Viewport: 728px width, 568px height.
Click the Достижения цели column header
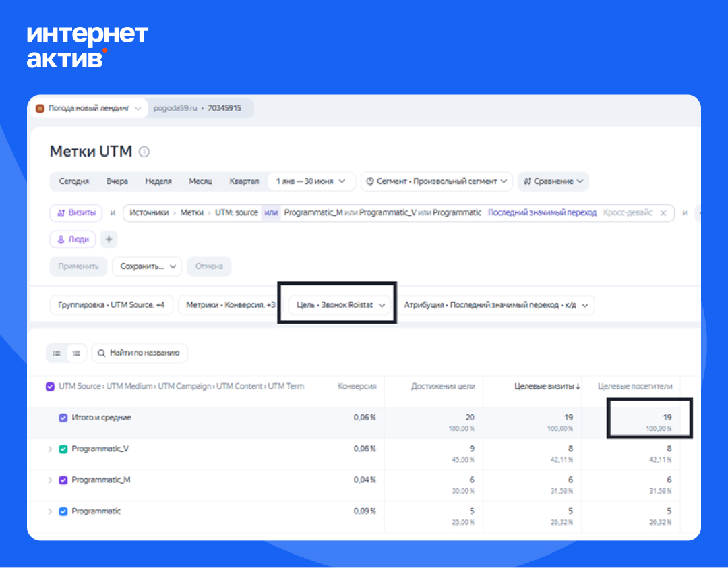click(443, 387)
